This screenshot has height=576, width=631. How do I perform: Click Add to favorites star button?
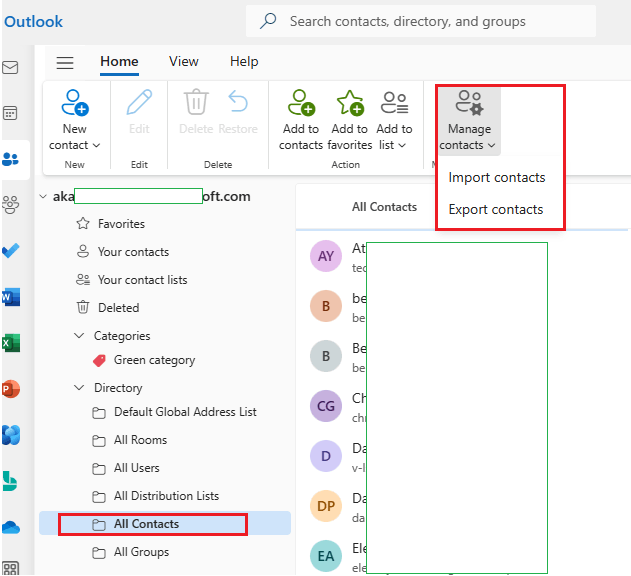pyautogui.click(x=350, y=120)
